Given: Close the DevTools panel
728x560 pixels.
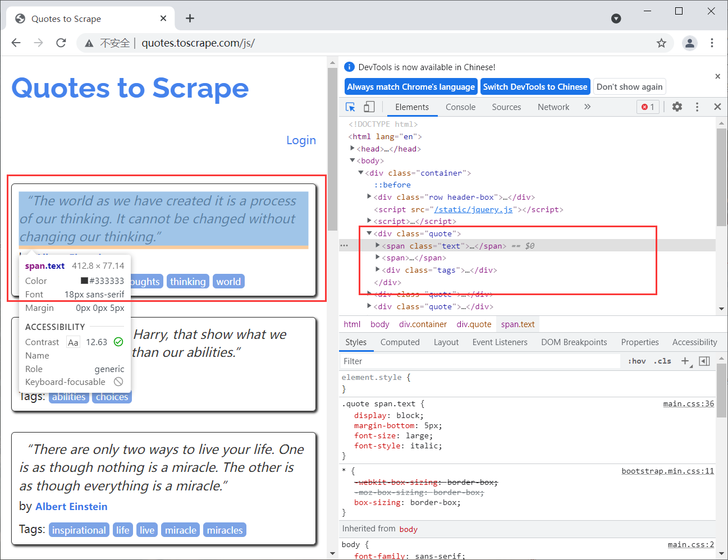Looking at the screenshot, I should point(717,107).
